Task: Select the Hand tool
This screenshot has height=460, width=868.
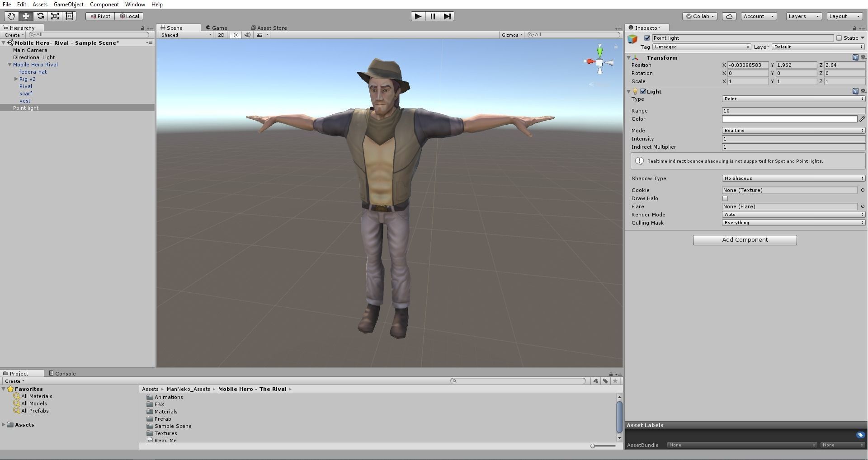Action: (11, 16)
